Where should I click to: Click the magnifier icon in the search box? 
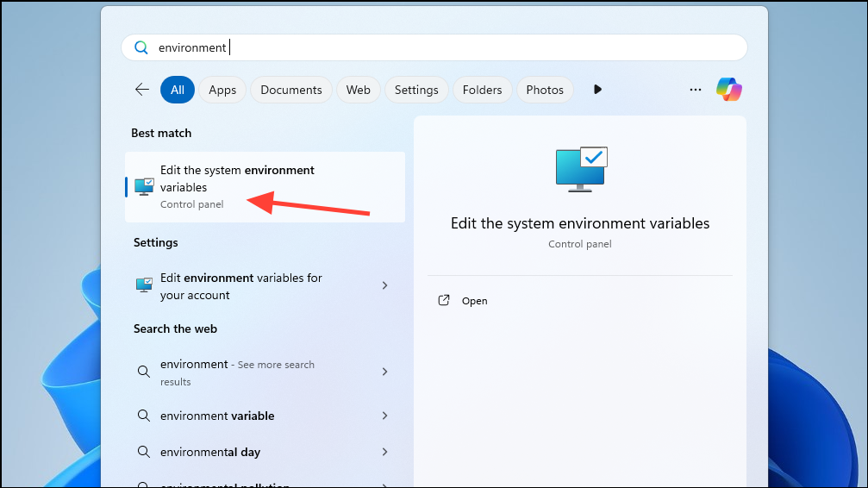pos(141,47)
